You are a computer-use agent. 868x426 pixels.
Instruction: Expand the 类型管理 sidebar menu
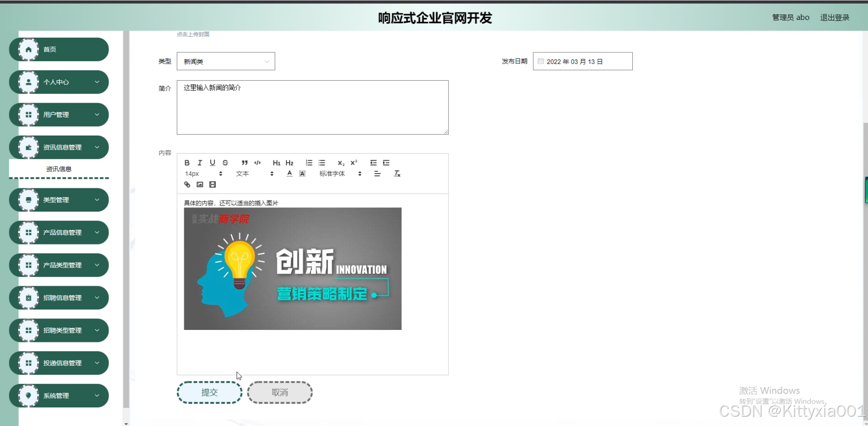(59, 200)
